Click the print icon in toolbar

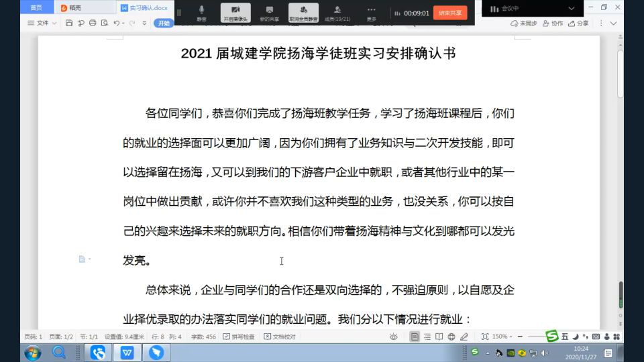pos(92,23)
